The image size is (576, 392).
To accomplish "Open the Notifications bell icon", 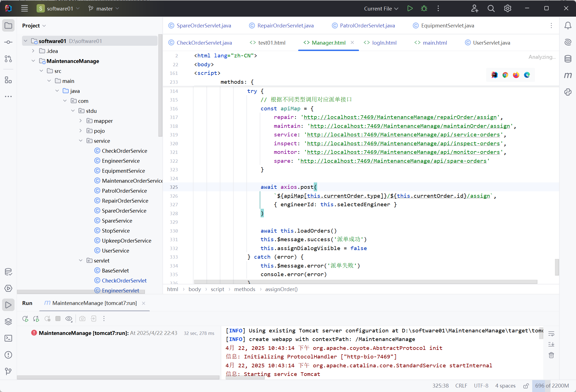I will point(568,26).
